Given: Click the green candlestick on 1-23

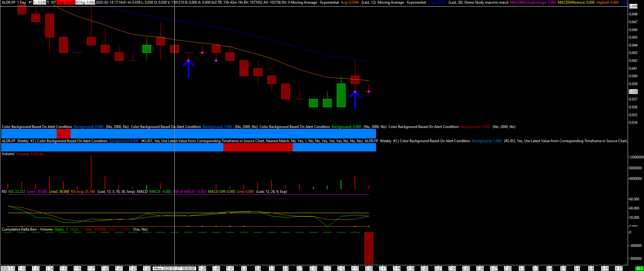Looking at the screenshot, I should coord(147,49).
